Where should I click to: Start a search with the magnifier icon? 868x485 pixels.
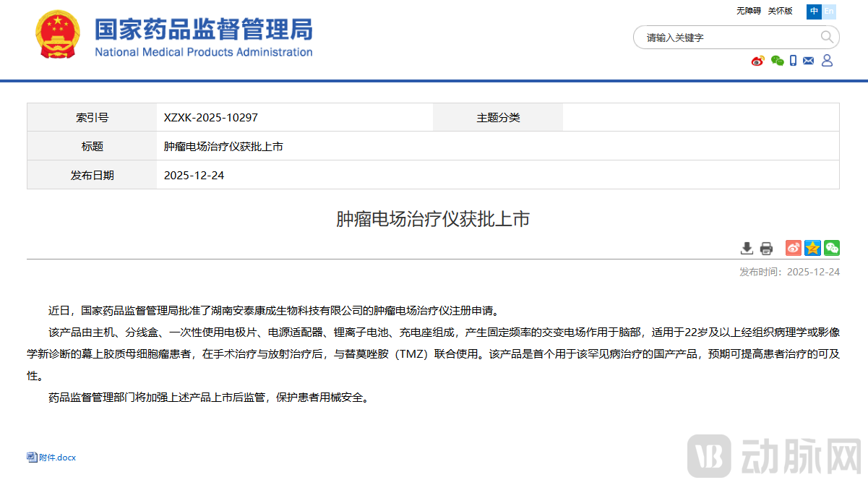[x=825, y=37]
